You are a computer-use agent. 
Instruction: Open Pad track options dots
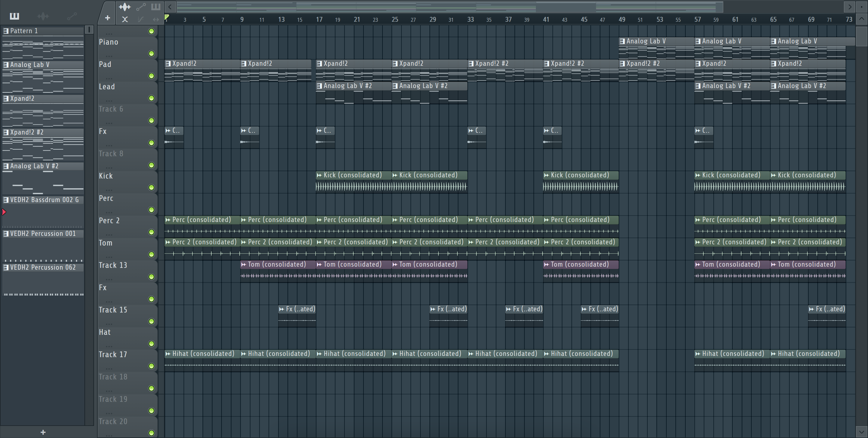coord(108,78)
